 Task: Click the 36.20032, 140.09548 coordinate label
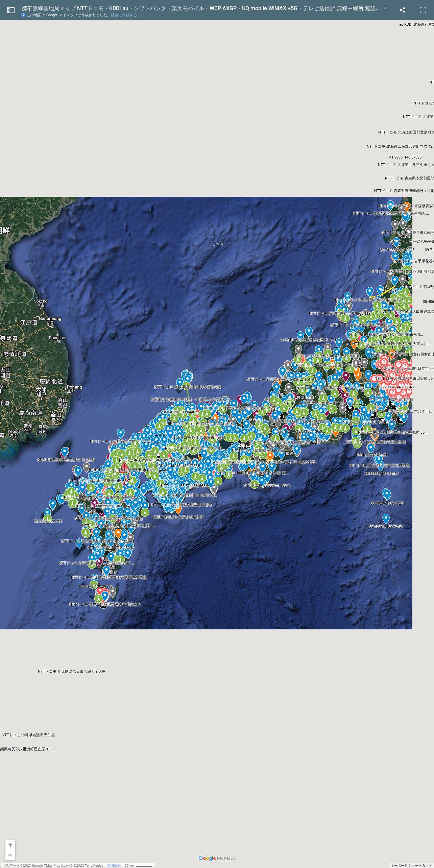pos(396,387)
